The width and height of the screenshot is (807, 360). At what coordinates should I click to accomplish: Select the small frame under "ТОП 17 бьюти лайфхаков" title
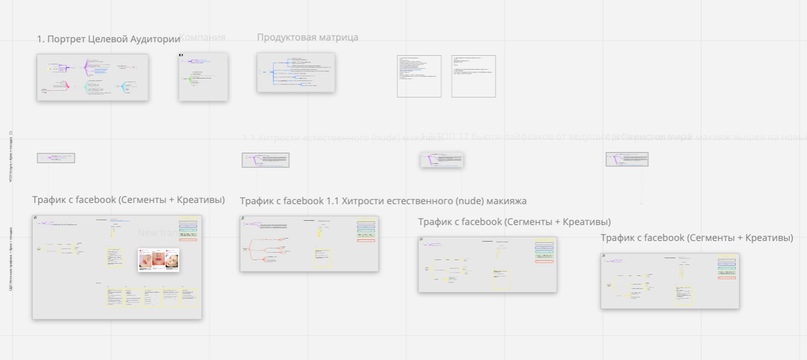pyautogui.click(x=442, y=160)
